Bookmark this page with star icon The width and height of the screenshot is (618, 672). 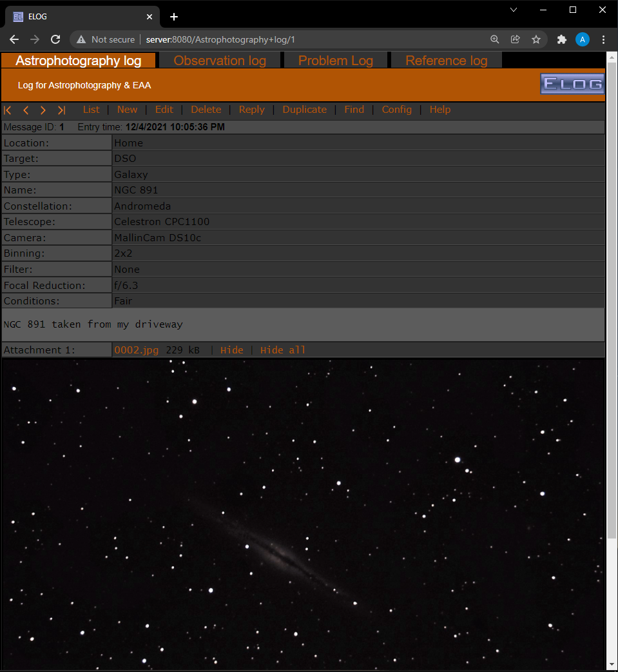(x=536, y=39)
